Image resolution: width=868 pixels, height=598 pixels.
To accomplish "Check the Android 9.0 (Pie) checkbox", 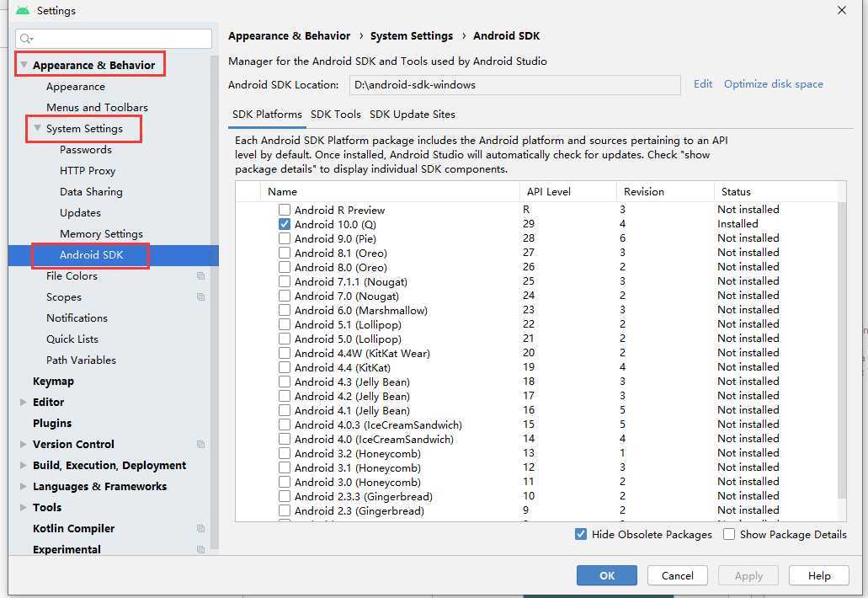I will point(285,238).
